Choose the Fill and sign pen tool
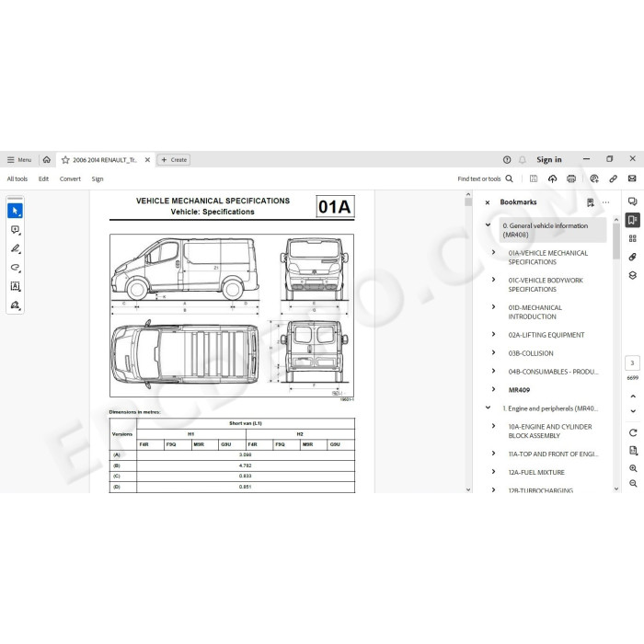644x644 pixels. (x=16, y=305)
